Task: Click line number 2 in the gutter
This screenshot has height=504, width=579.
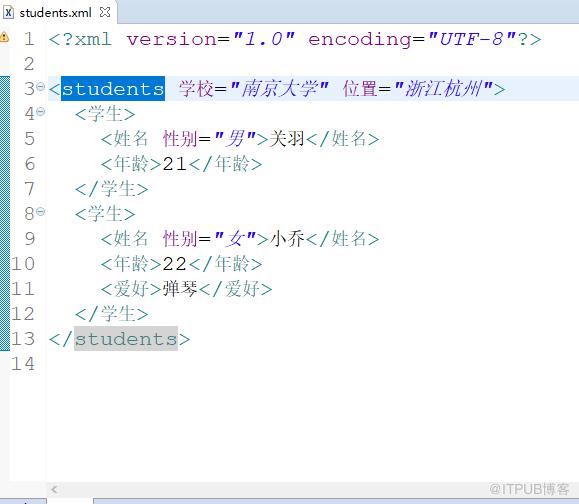Action: point(29,64)
